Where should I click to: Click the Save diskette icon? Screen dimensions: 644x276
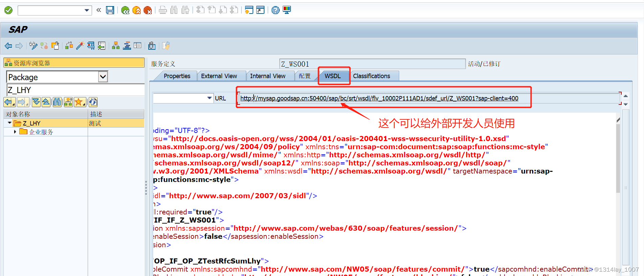click(110, 10)
